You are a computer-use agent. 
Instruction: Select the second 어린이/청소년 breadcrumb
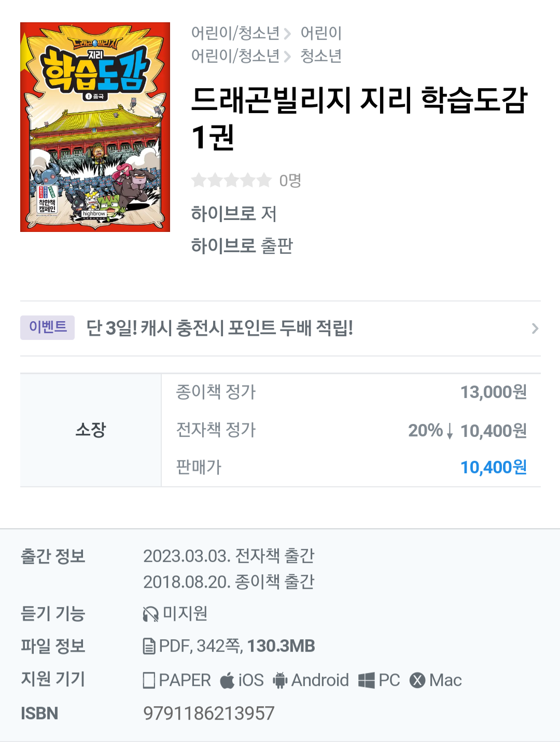coord(235,56)
